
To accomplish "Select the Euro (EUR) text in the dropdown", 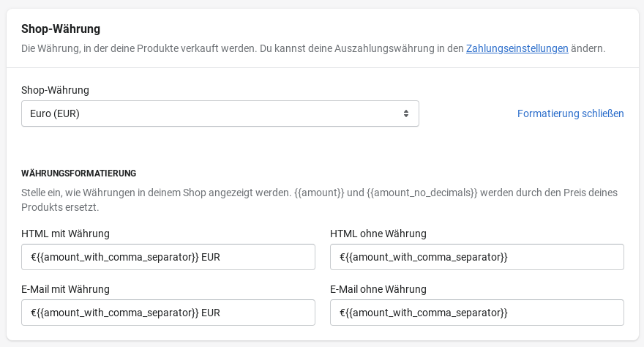I will 55,113.
